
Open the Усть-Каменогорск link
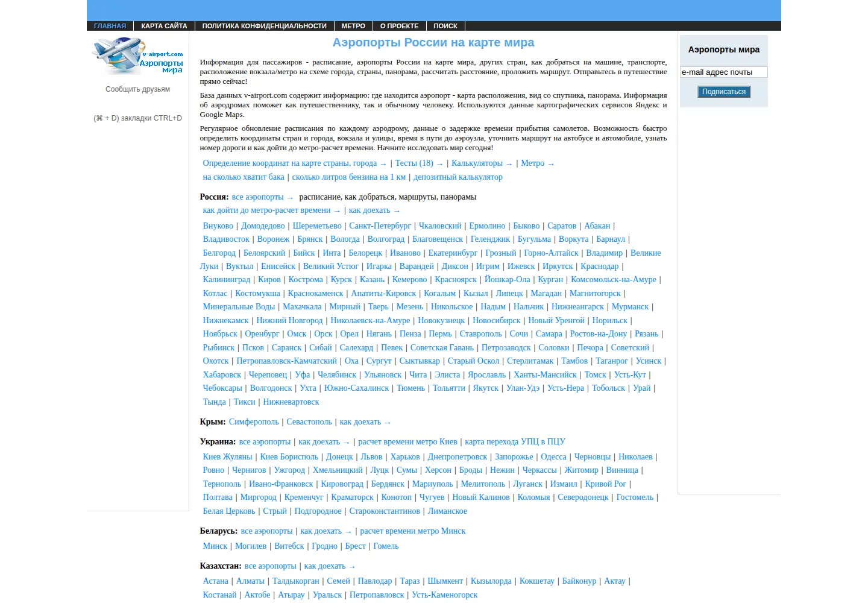[445, 595]
